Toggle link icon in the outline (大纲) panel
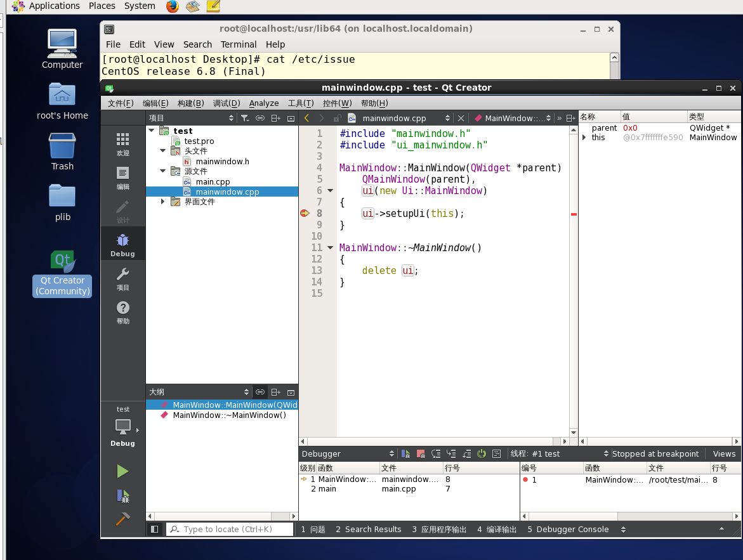The width and height of the screenshot is (743, 560). (260, 392)
